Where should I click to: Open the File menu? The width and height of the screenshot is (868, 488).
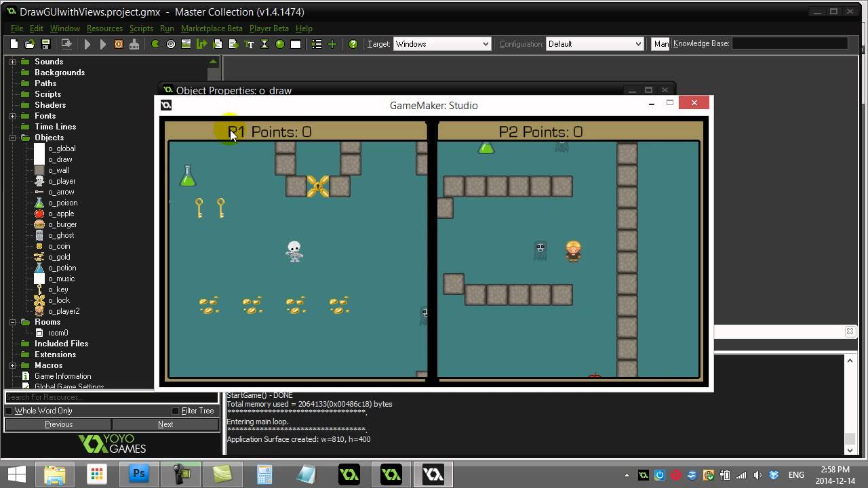[17, 28]
